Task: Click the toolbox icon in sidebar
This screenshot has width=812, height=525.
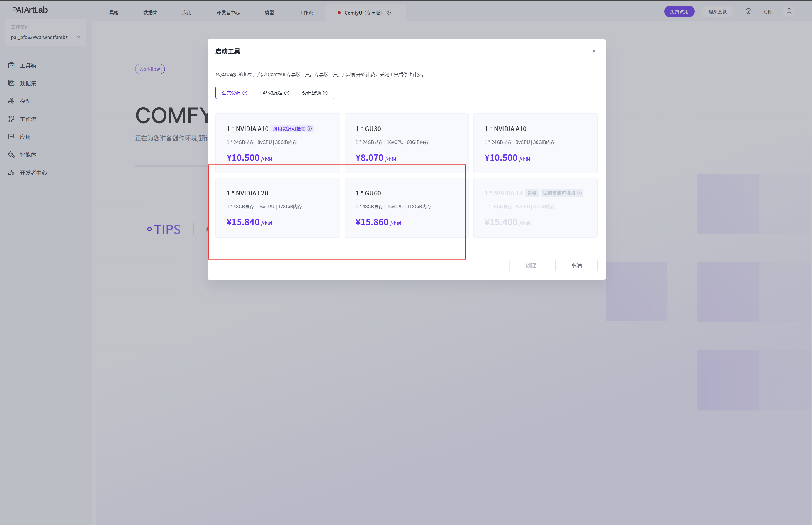Action: point(11,65)
